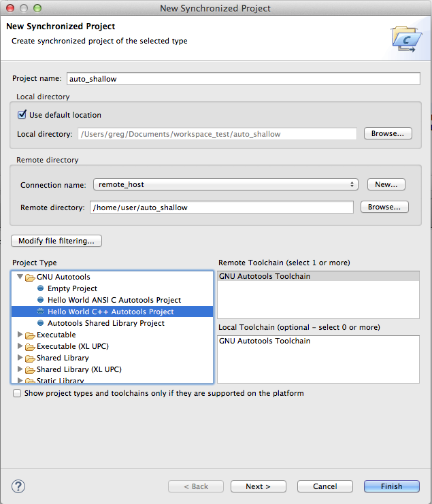Click the Remote directory text field
This screenshot has height=504, width=432.
[x=222, y=207]
